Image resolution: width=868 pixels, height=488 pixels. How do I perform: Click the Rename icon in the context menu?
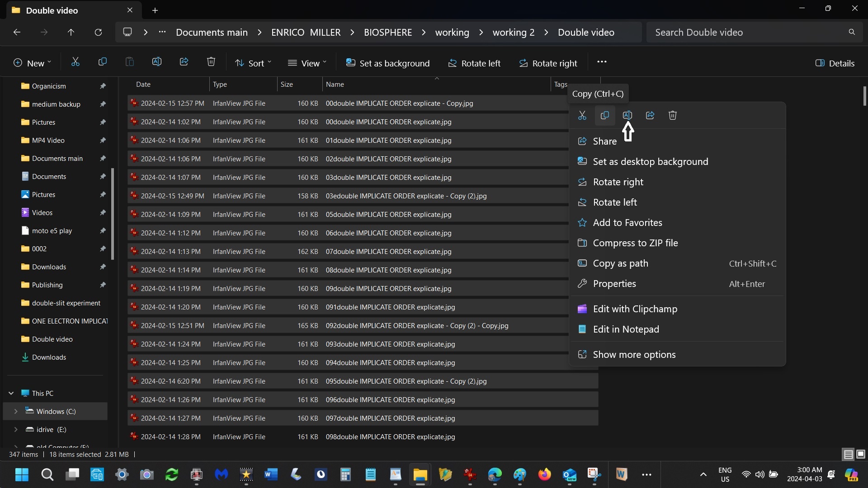point(627,115)
